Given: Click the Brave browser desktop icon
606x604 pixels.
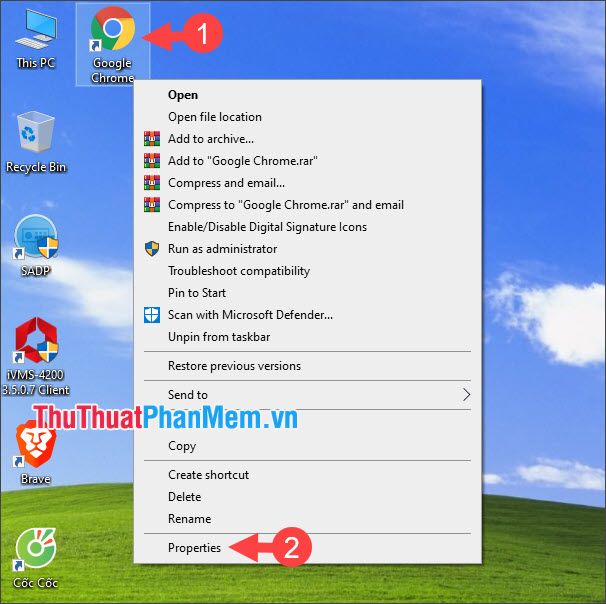Looking at the screenshot, I should [x=35, y=445].
